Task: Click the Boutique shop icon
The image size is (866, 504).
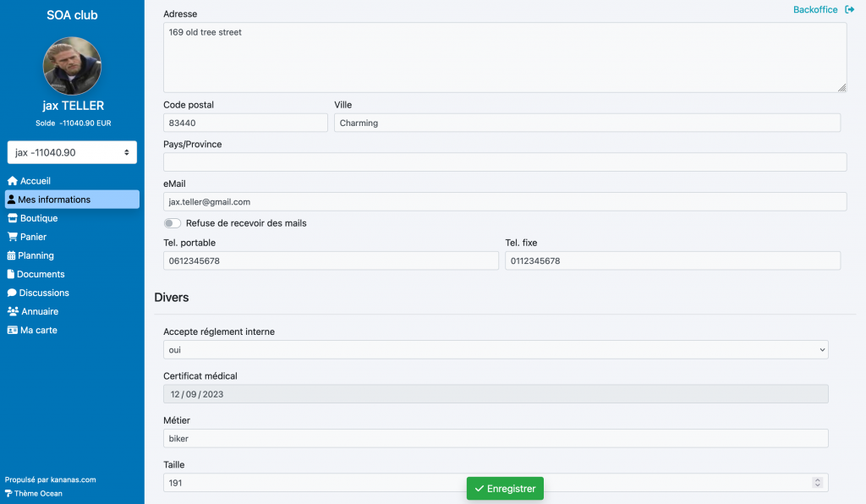Action: click(12, 218)
